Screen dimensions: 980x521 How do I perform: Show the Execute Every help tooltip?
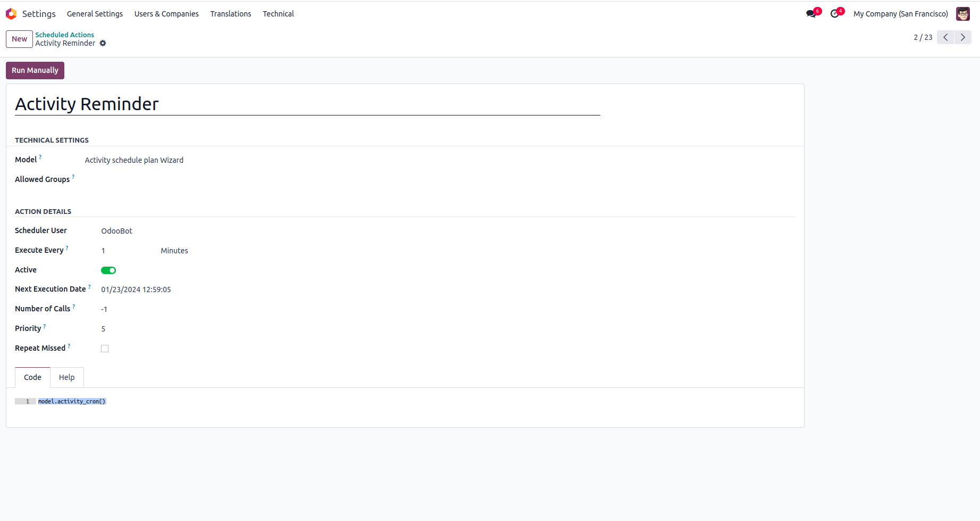(x=67, y=247)
